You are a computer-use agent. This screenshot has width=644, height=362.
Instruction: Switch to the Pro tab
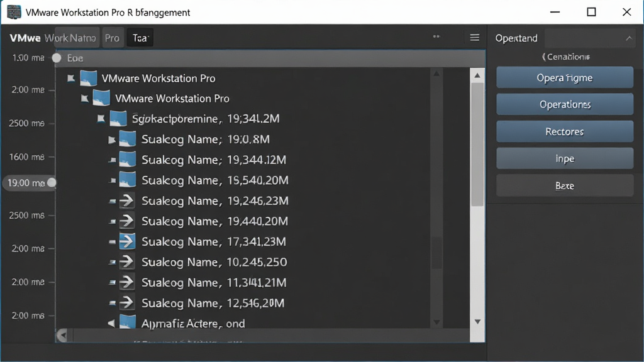pyautogui.click(x=112, y=38)
